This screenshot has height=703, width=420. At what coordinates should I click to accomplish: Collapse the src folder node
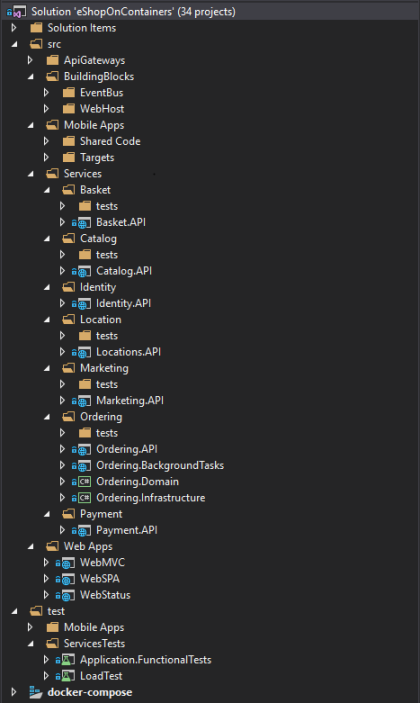tap(14, 44)
